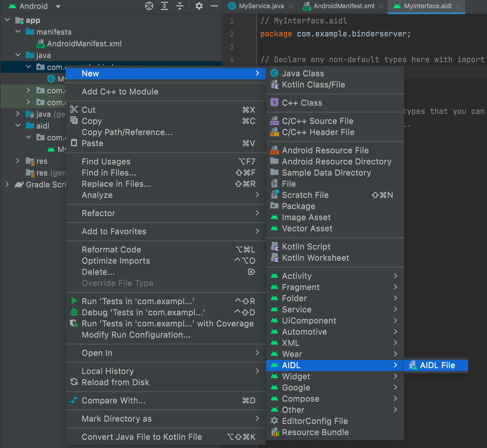The height and width of the screenshot is (448, 487).
Task: Close the AndroidManifest.xml tab
Action: tap(381, 6)
